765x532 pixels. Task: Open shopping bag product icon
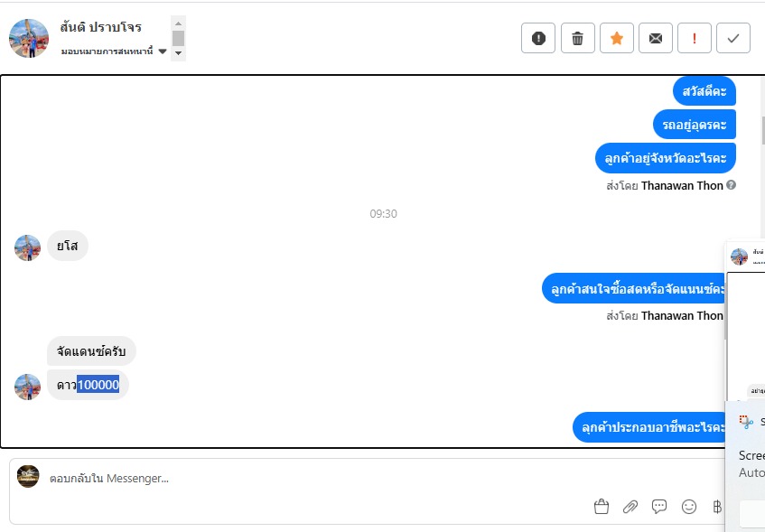(x=602, y=507)
